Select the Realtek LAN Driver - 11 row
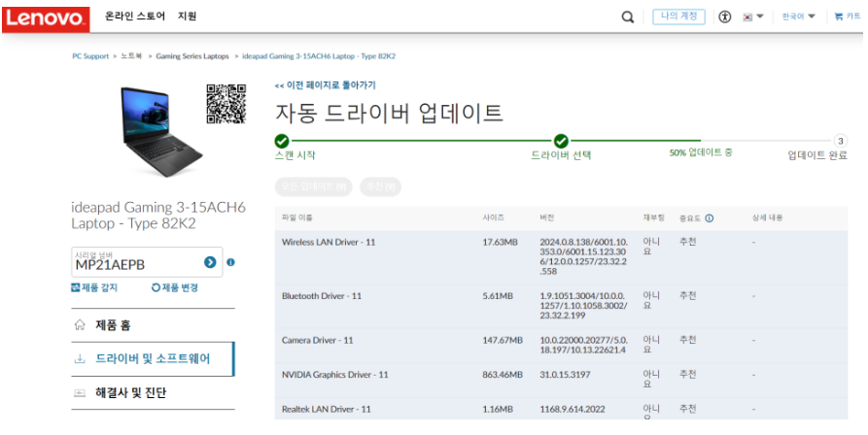The width and height of the screenshot is (868, 435). pyautogui.click(x=561, y=409)
